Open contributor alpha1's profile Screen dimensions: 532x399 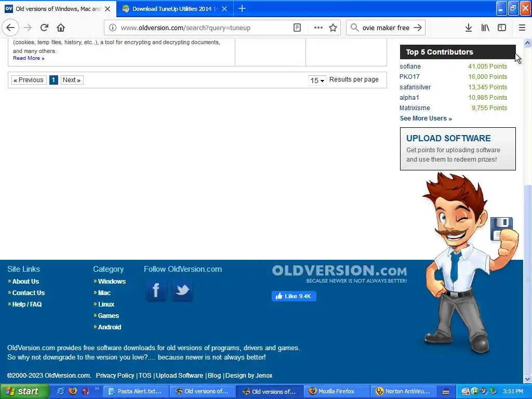409,97
